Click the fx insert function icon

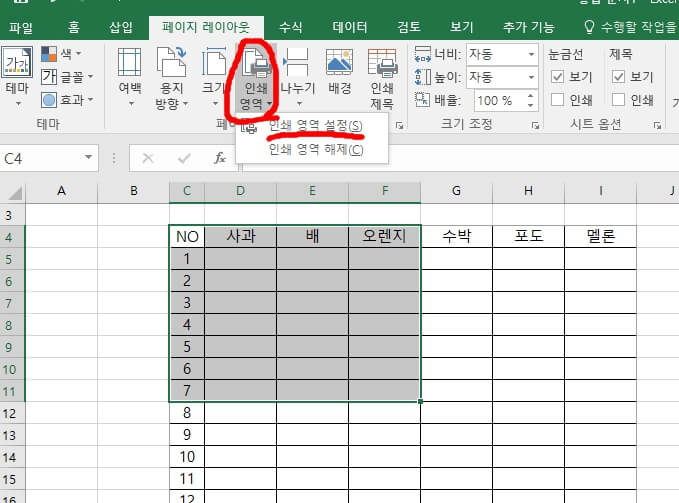pyautogui.click(x=220, y=158)
